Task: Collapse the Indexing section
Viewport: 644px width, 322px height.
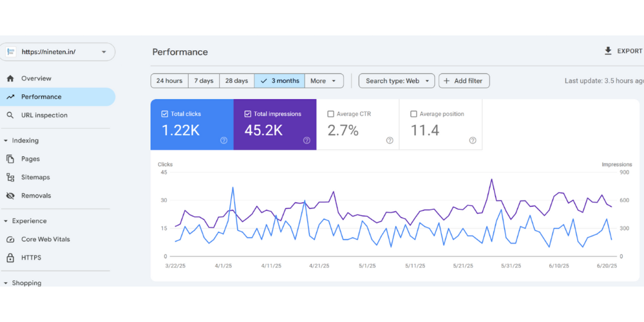Action: pyautogui.click(x=6, y=140)
